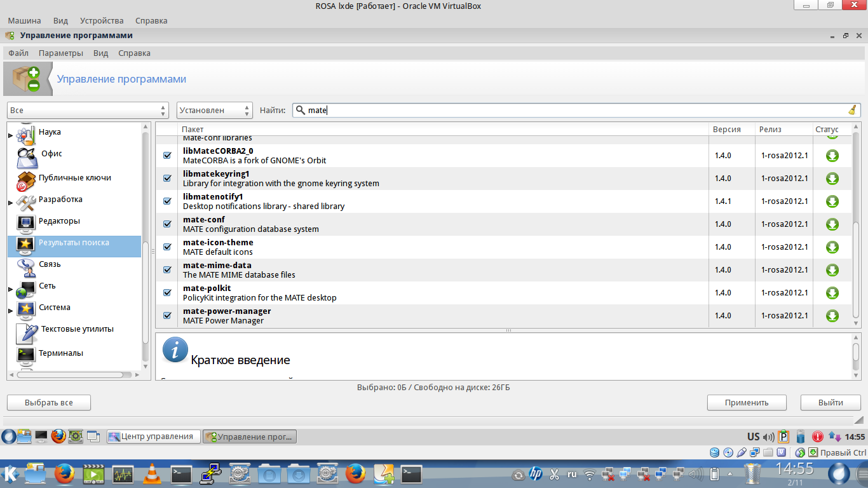Open VirtualBox Устройства menu
The height and width of the screenshot is (488, 868).
coord(102,20)
